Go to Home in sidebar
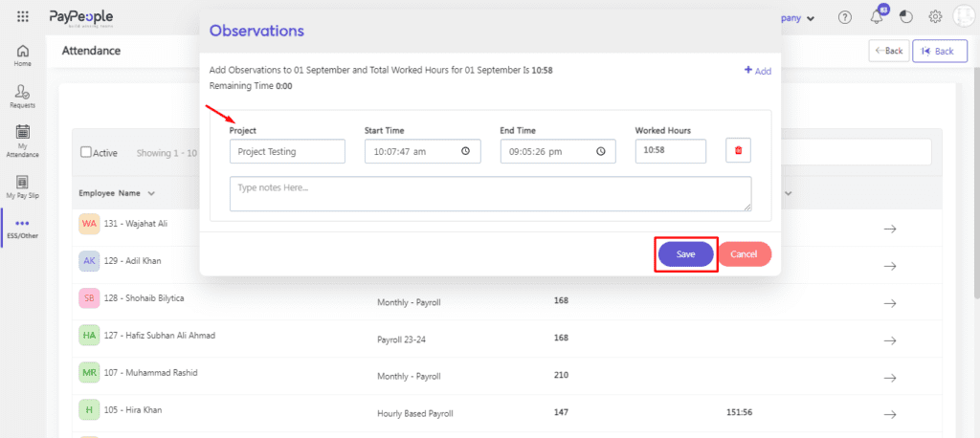The height and width of the screenshot is (438, 980). [23, 55]
